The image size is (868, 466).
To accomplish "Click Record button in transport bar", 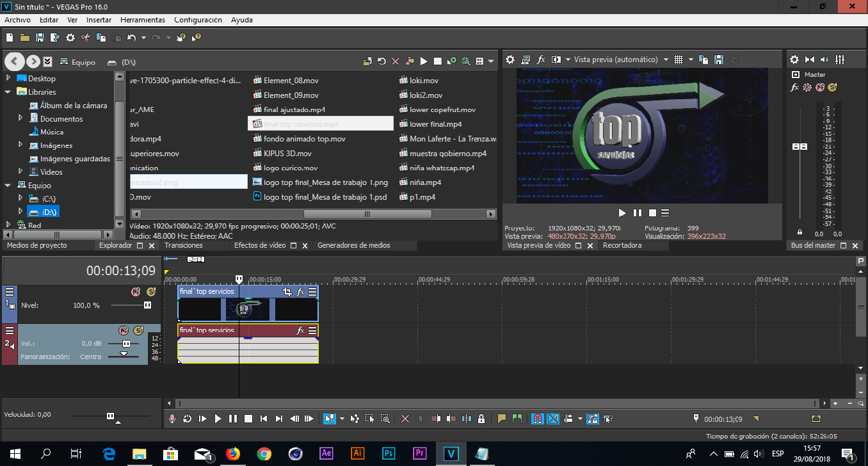I will coord(172,419).
